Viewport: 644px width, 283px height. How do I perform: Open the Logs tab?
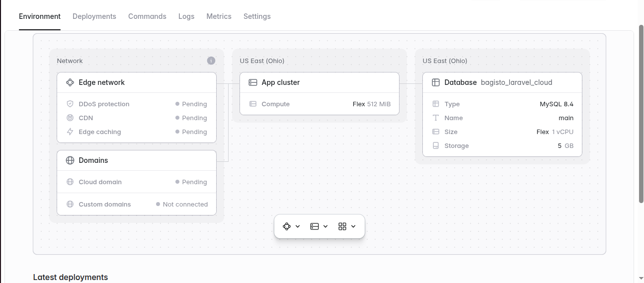[186, 16]
